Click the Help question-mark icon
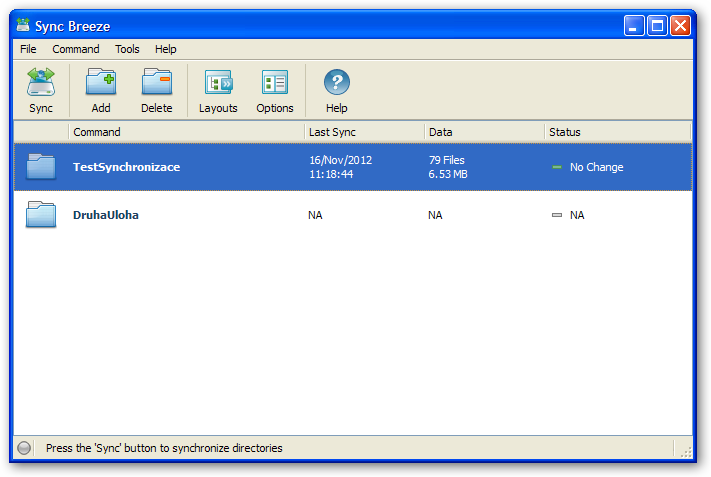Screen dimensions: 711x477 click(336, 82)
